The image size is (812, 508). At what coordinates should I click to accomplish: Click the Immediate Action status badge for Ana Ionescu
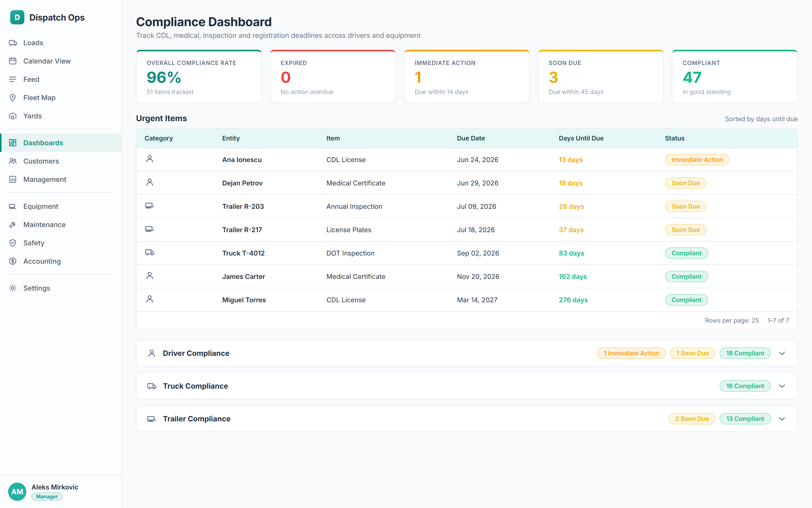coord(697,160)
